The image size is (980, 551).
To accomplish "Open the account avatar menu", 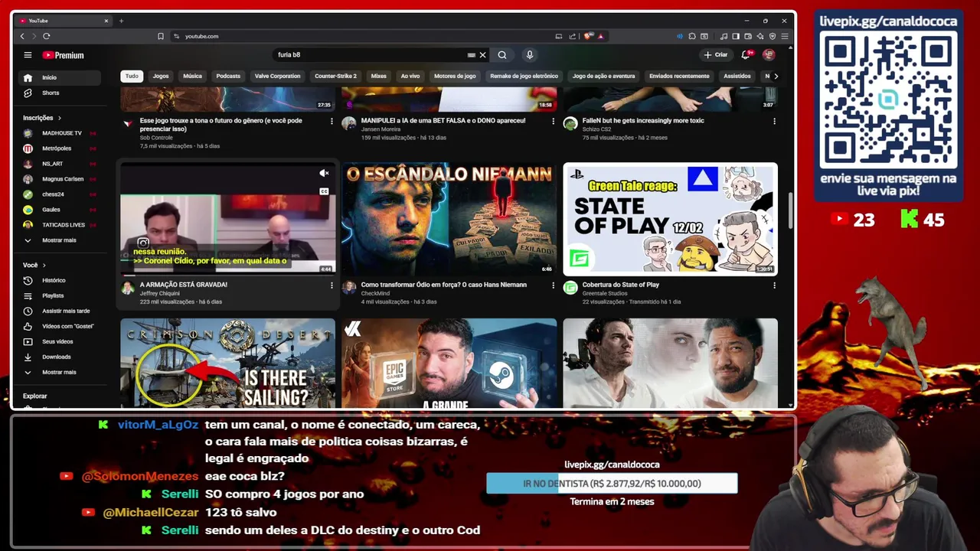I will pos(769,54).
